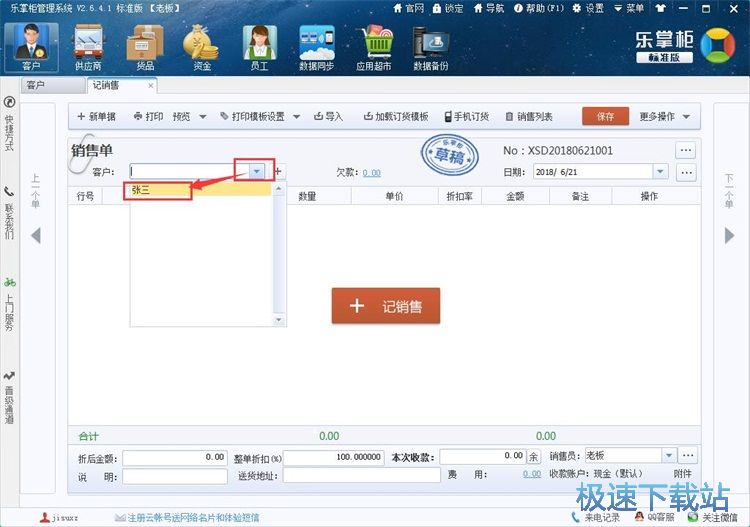This screenshot has height=527, width=750.
Task: Open the 销售员 salesperson dropdown
Action: click(669, 456)
